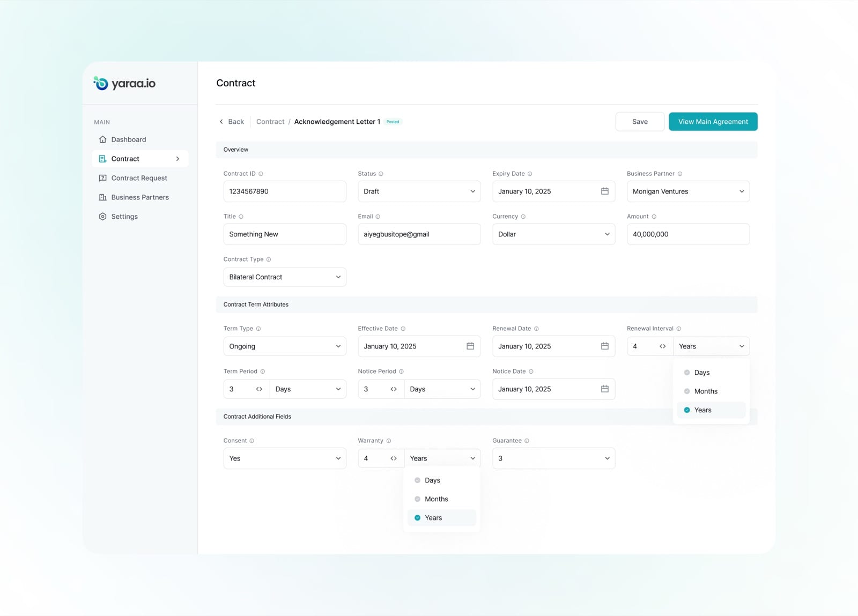This screenshot has height=616, width=858.
Task: Click the Save button
Action: point(640,122)
